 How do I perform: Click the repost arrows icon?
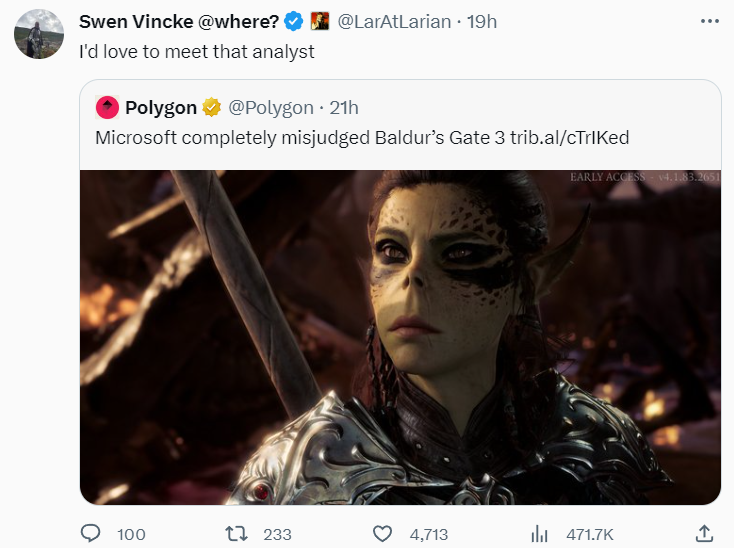[236, 533]
